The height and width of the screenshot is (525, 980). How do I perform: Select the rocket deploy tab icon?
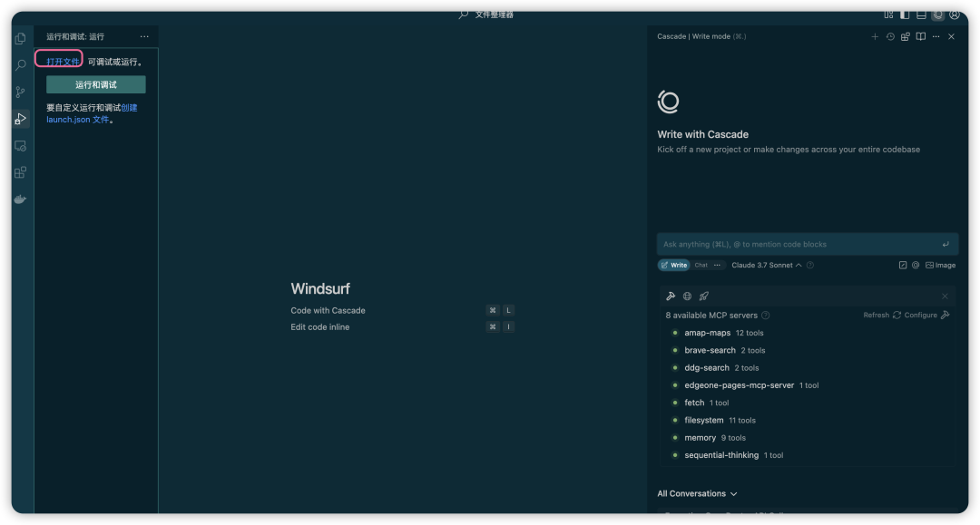(704, 296)
